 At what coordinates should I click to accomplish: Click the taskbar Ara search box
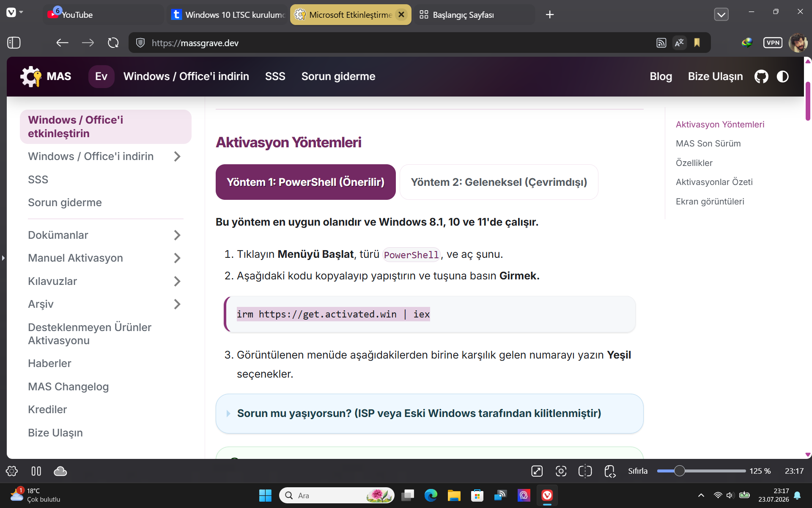(337, 495)
